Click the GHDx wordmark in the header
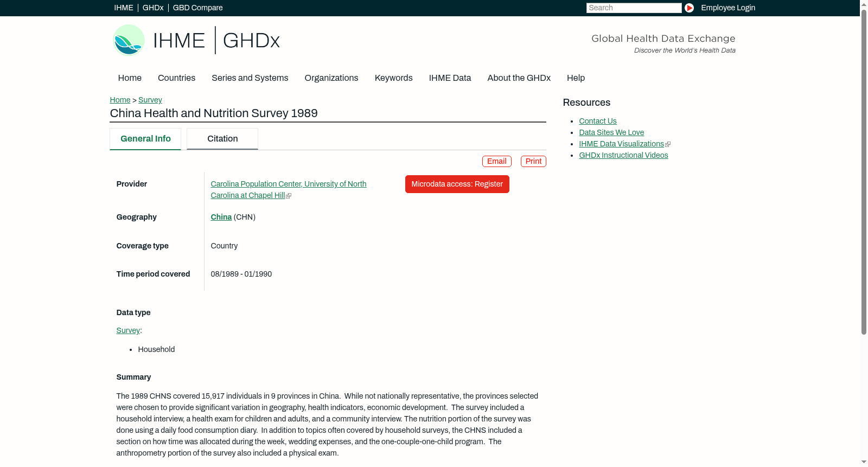868x467 pixels. pyautogui.click(x=251, y=41)
